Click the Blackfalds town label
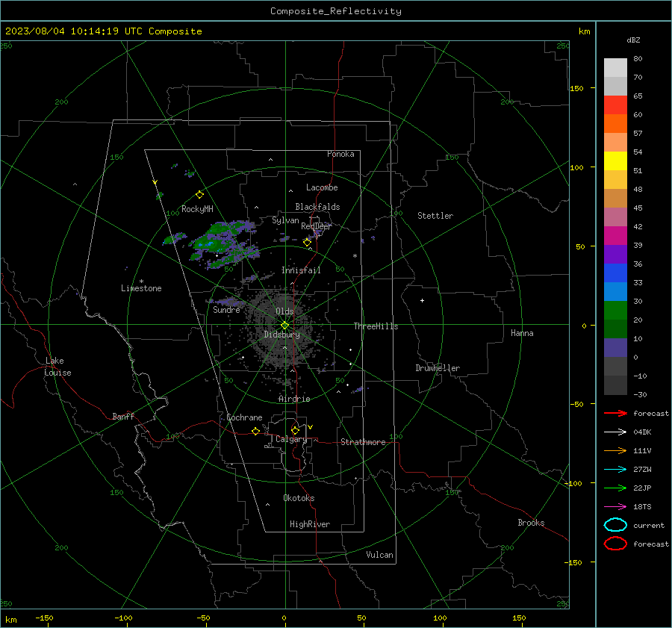The width and height of the screenshot is (672, 628). 317,207
